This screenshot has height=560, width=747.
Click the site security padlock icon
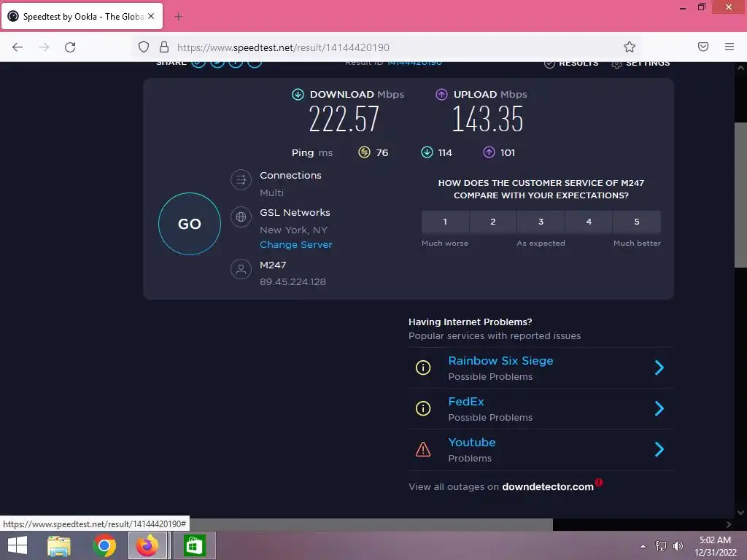164,47
